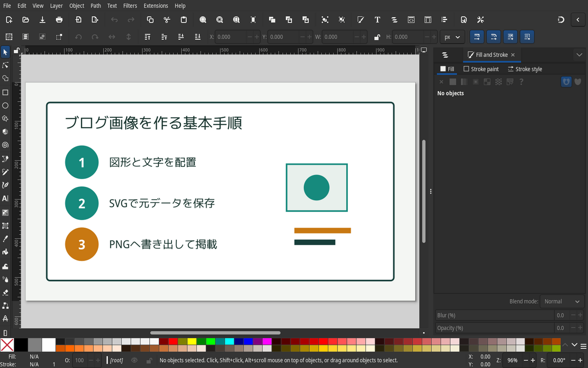Click the Copy icon
This screenshot has height=368, width=588.
tap(150, 20)
